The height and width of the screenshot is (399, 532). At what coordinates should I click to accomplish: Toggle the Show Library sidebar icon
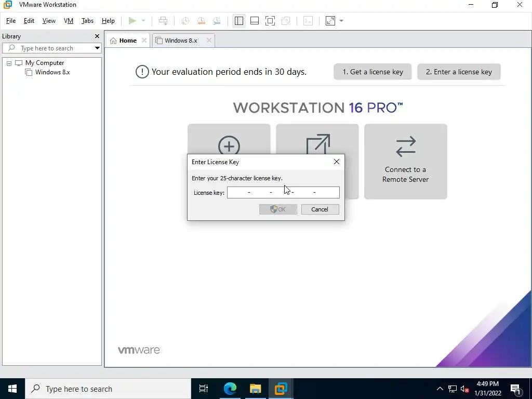239,21
